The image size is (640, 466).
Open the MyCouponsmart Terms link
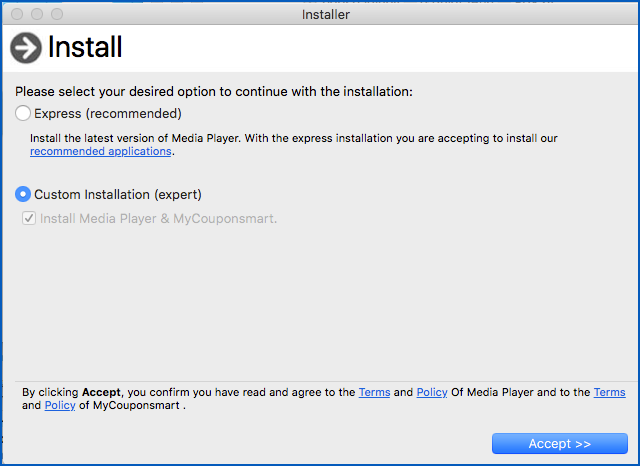pos(609,393)
